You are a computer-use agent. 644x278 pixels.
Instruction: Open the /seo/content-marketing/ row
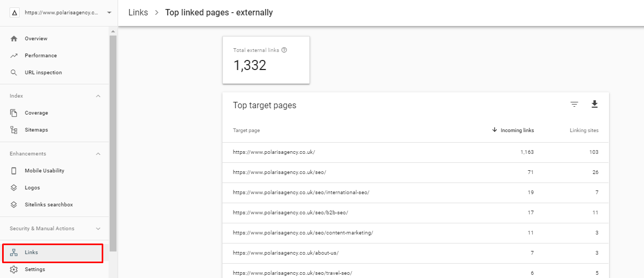point(416,233)
